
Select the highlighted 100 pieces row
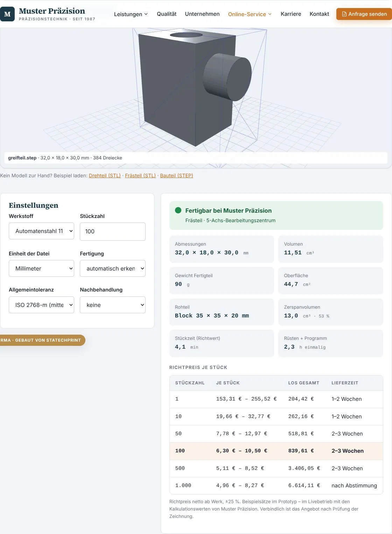click(276, 451)
